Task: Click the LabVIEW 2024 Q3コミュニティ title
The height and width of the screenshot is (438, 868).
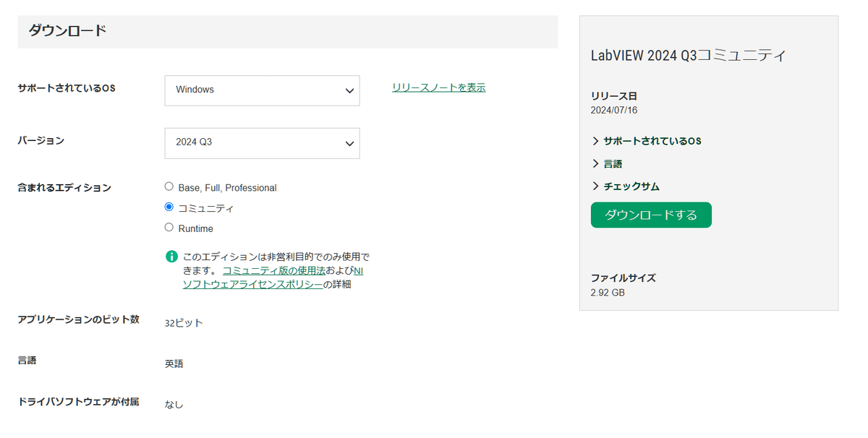Action: (x=689, y=56)
